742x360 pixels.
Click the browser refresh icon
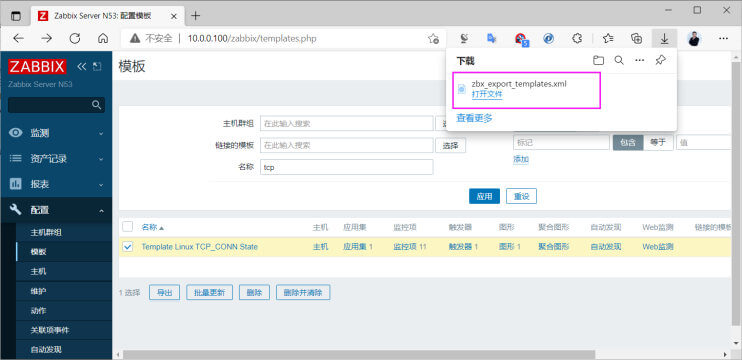[x=75, y=39]
